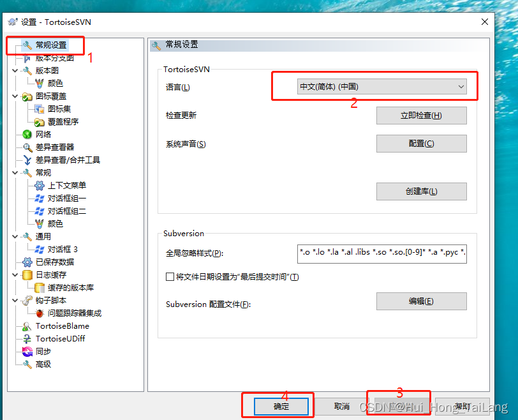518x420 pixels.
Task: Select 缓存的版本库 in the tree
Action: click(x=71, y=288)
